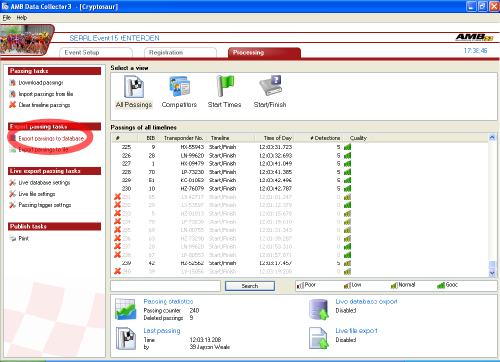Open the Start/Finish view
500x362 pixels.
270,92
